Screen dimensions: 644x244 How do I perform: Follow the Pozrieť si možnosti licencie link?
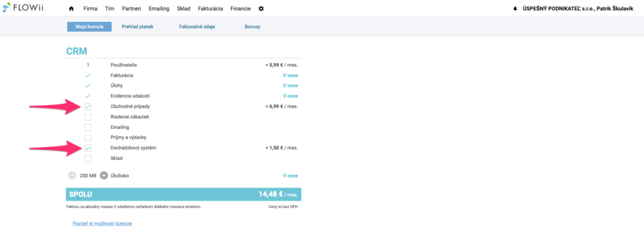click(103, 223)
